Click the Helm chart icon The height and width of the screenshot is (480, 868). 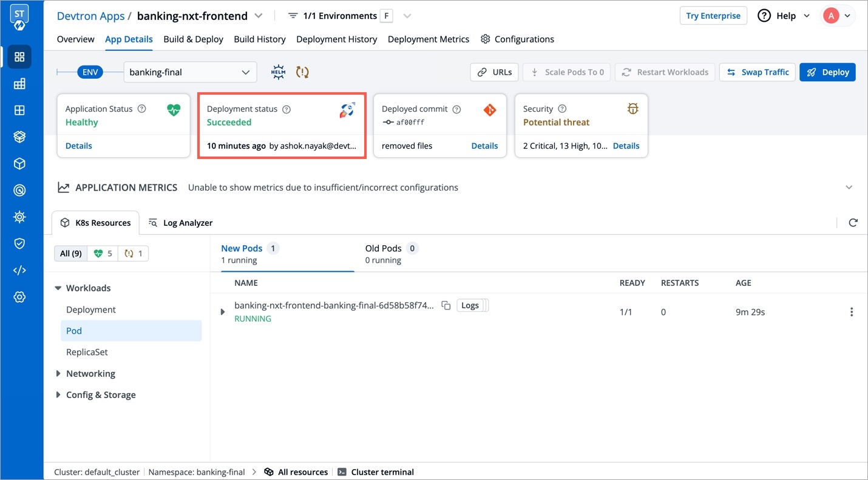tap(278, 72)
